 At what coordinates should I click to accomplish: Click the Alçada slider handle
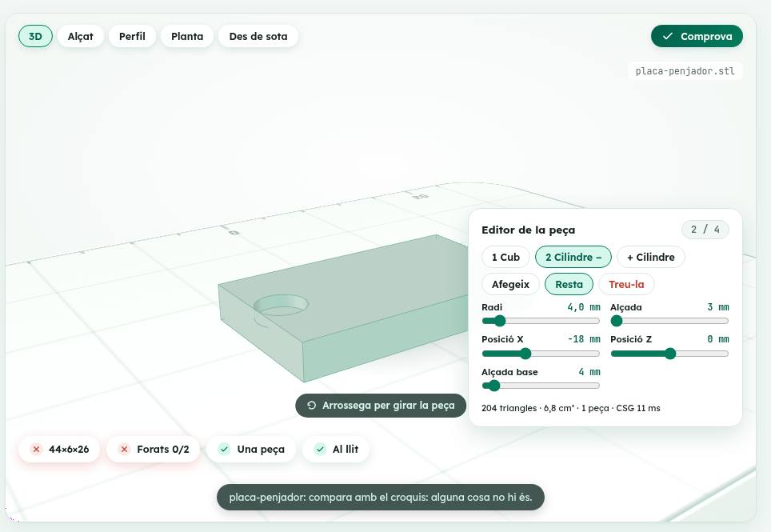(x=616, y=321)
